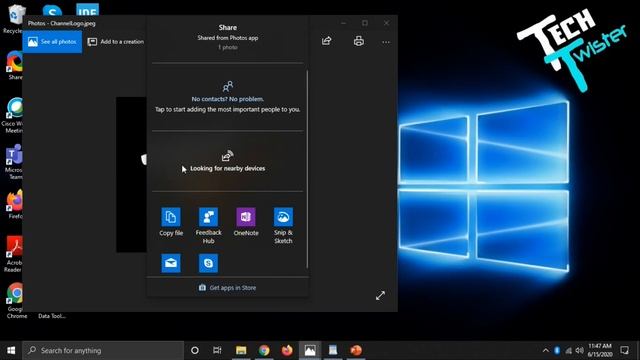Share to Feedback Hub app
The height and width of the screenshot is (360, 640).
[x=208, y=226]
